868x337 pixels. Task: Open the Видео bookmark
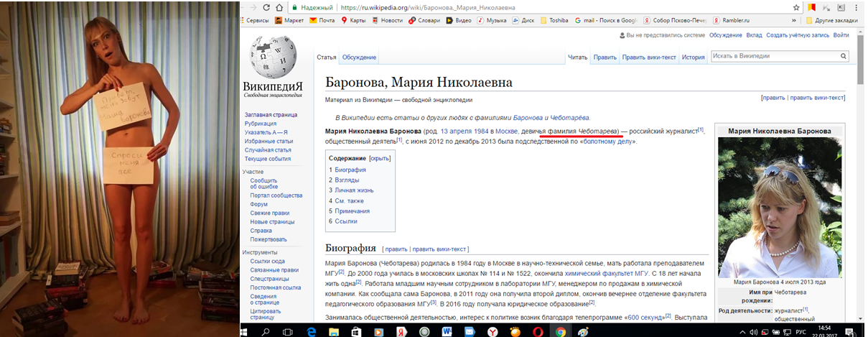pyautogui.click(x=459, y=20)
